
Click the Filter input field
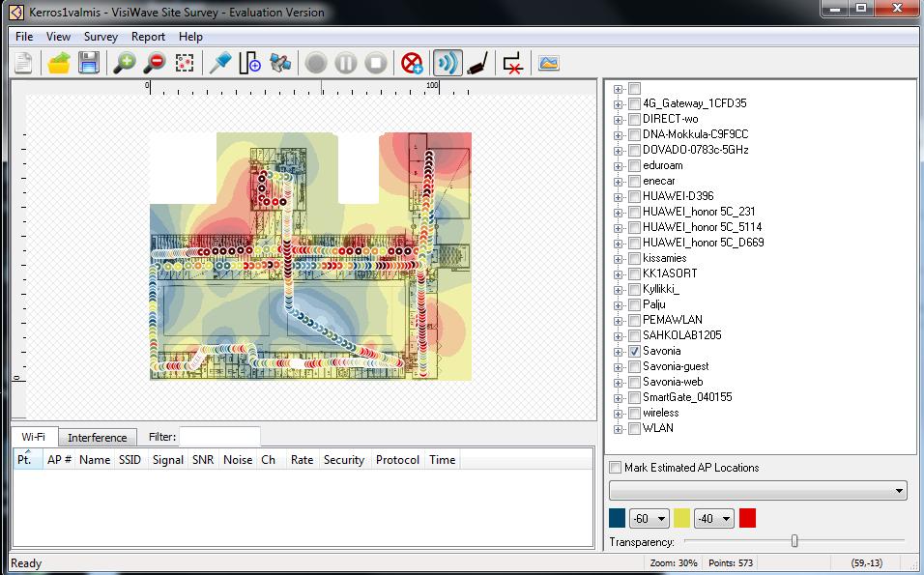click(x=219, y=437)
